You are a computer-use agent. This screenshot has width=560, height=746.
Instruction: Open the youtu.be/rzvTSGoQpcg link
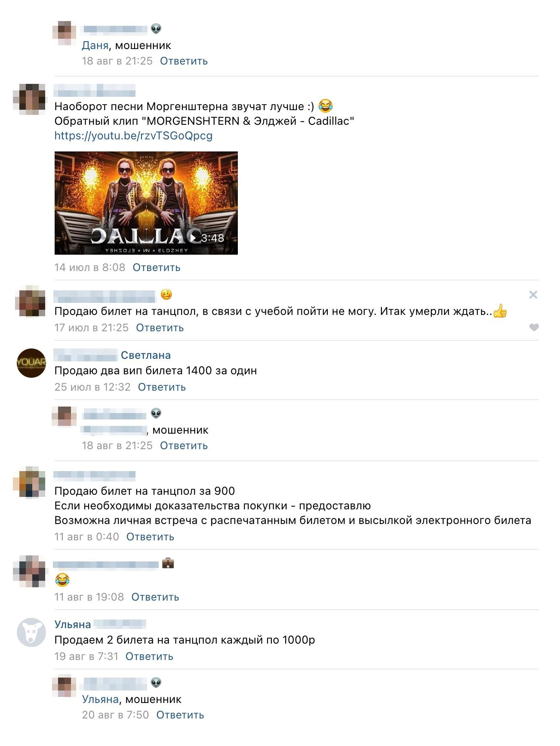point(133,136)
